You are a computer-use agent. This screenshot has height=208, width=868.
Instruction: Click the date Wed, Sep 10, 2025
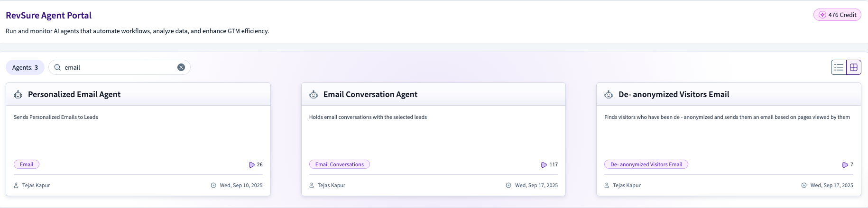coord(241,185)
